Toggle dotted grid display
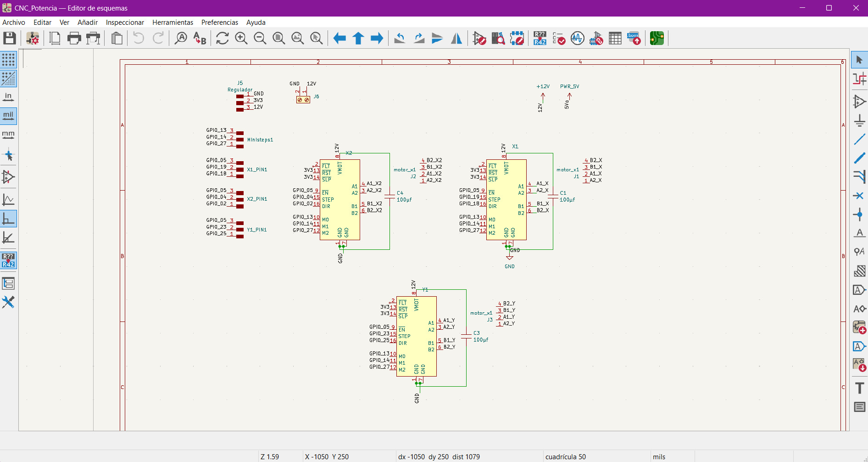Screen dimensions: 868x462 click(x=9, y=60)
